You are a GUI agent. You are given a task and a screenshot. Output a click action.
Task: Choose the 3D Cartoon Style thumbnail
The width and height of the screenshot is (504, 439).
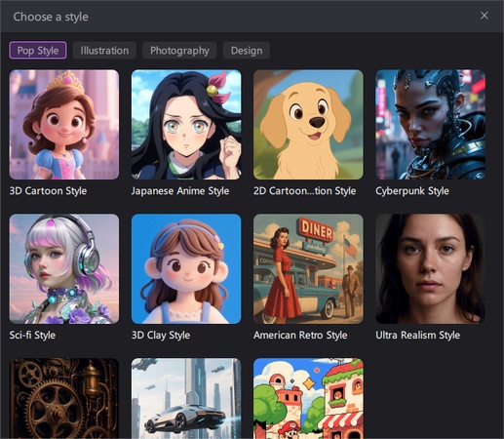tap(64, 125)
